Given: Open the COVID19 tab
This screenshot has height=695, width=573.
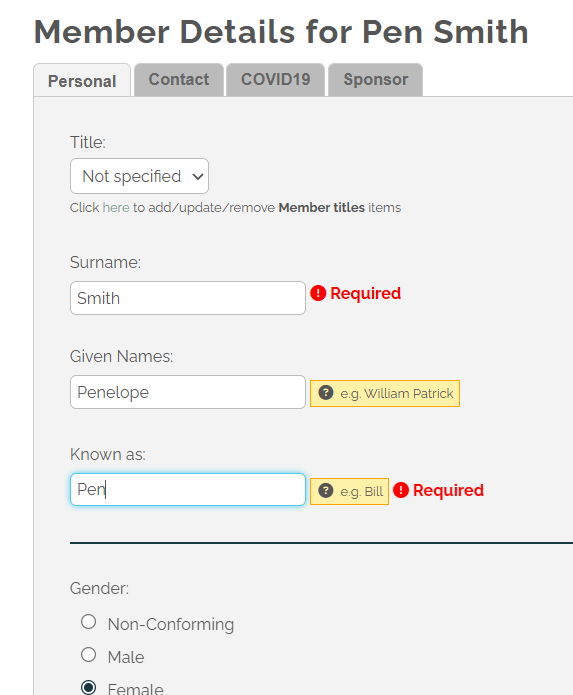Looking at the screenshot, I should [x=275, y=79].
